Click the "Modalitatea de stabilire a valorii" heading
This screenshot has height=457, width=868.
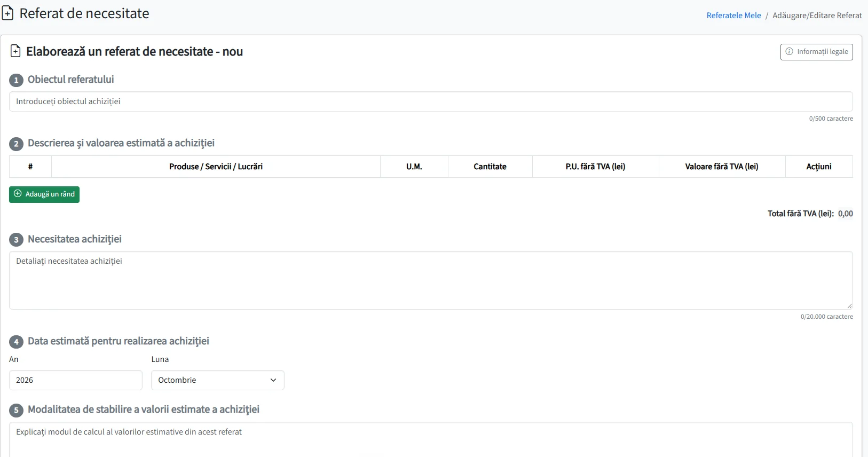[144, 409]
